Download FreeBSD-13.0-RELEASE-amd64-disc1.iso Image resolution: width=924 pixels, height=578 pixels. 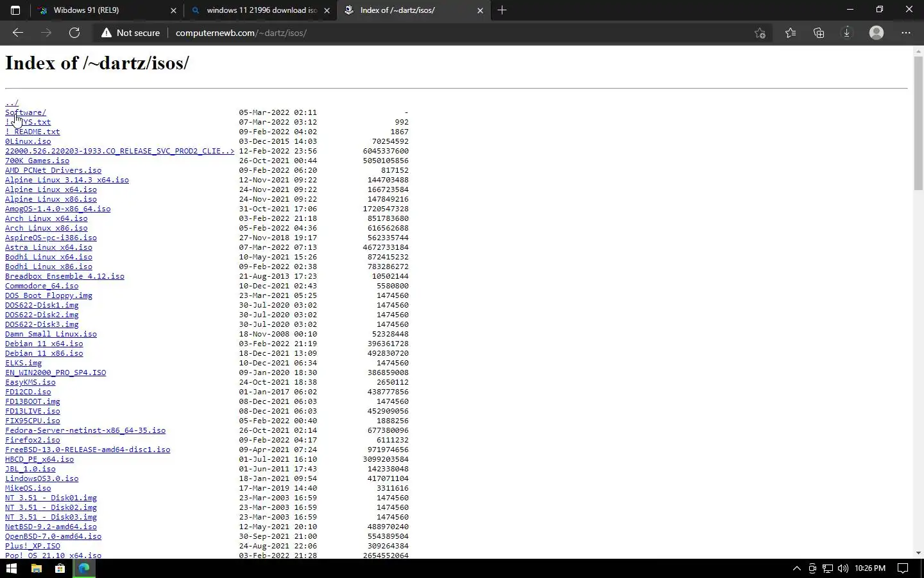point(88,450)
